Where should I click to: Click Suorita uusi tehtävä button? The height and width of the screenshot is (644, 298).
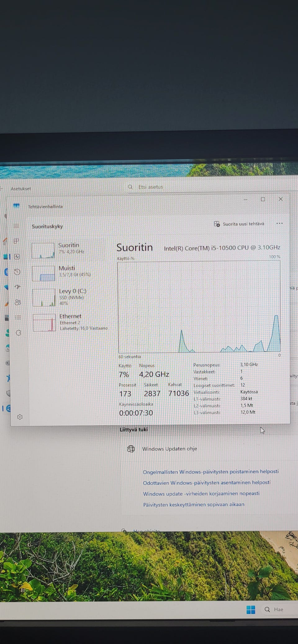tap(239, 224)
